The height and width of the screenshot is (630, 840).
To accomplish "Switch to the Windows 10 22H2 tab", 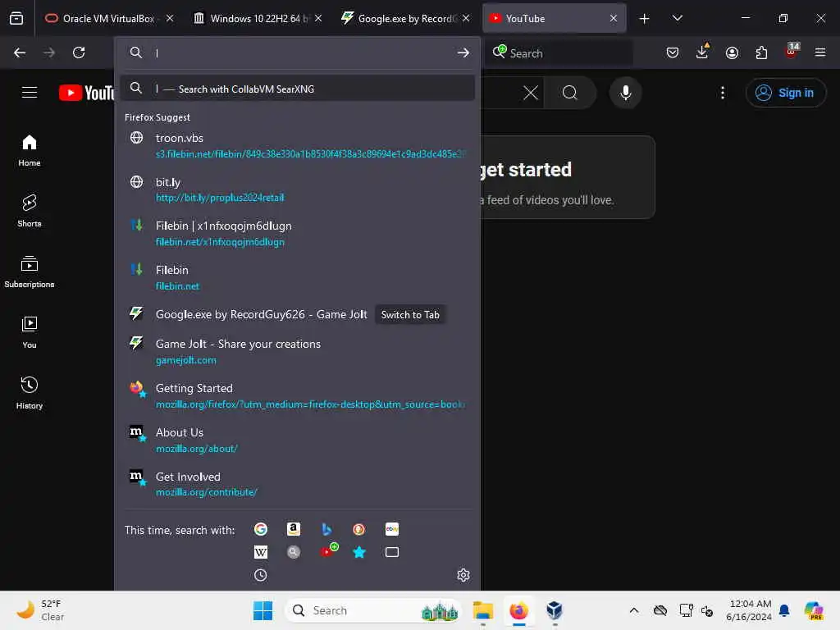I will coord(257,19).
